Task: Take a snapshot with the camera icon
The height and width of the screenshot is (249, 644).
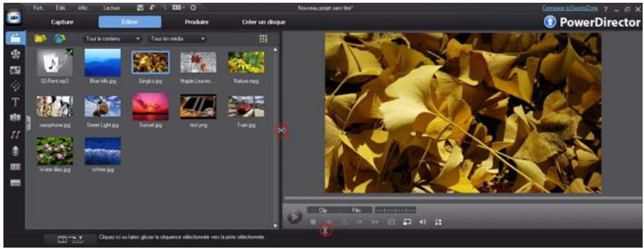Action: point(392,222)
